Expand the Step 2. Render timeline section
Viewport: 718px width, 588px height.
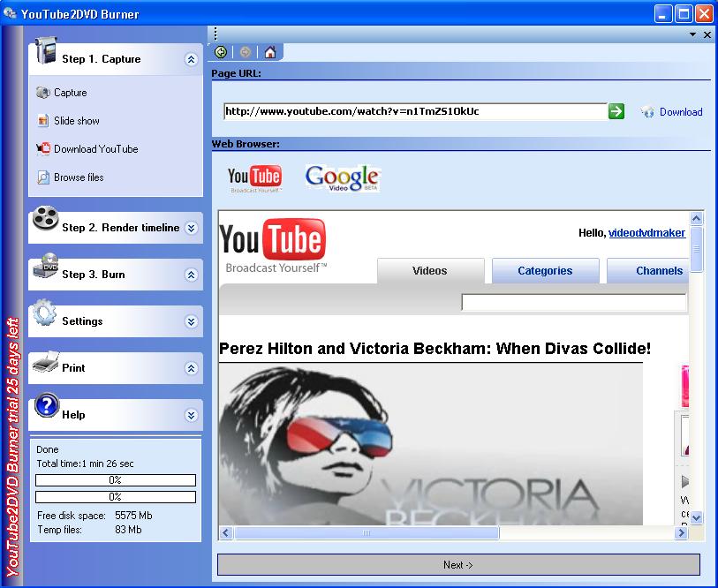[x=191, y=228]
